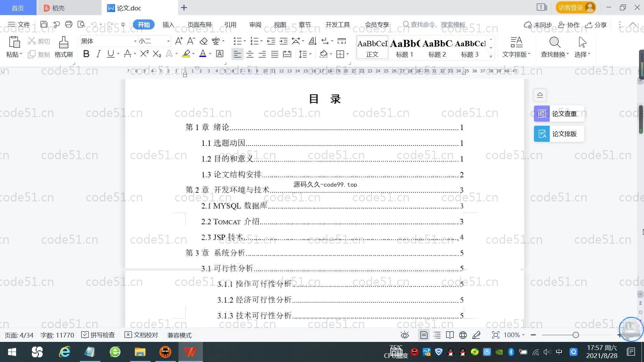Click the character border A icon

tap(220, 54)
